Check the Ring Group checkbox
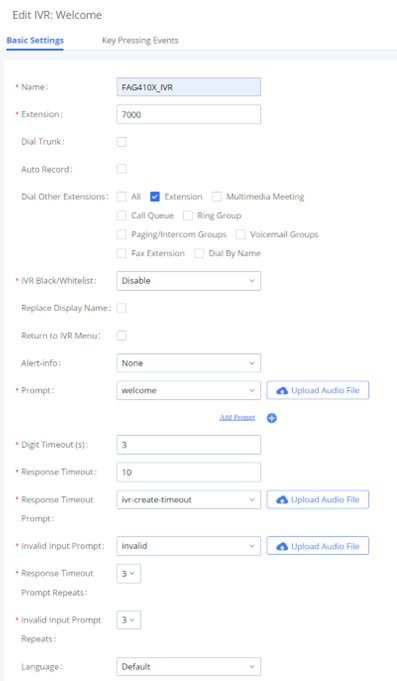This screenshot has width=397, height=681. point(188,215)
